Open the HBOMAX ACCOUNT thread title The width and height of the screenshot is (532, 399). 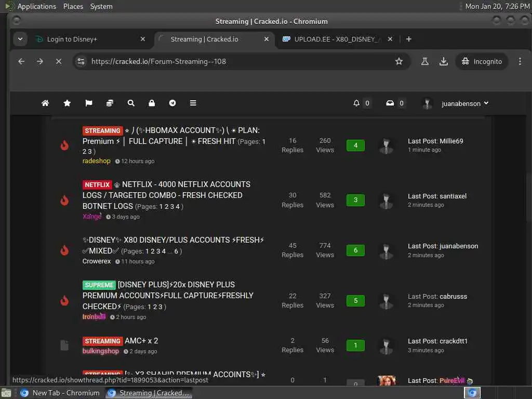coord(171,136)
